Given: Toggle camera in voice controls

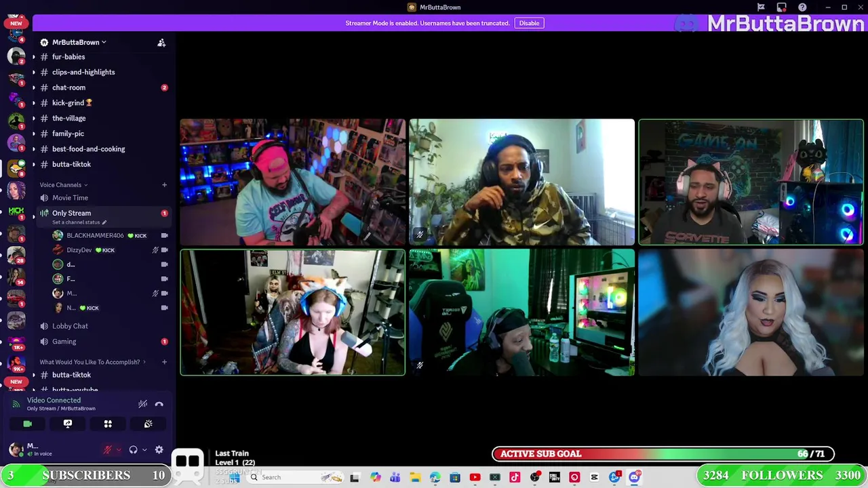Looking at the screenshot, I should pos(27,424).
